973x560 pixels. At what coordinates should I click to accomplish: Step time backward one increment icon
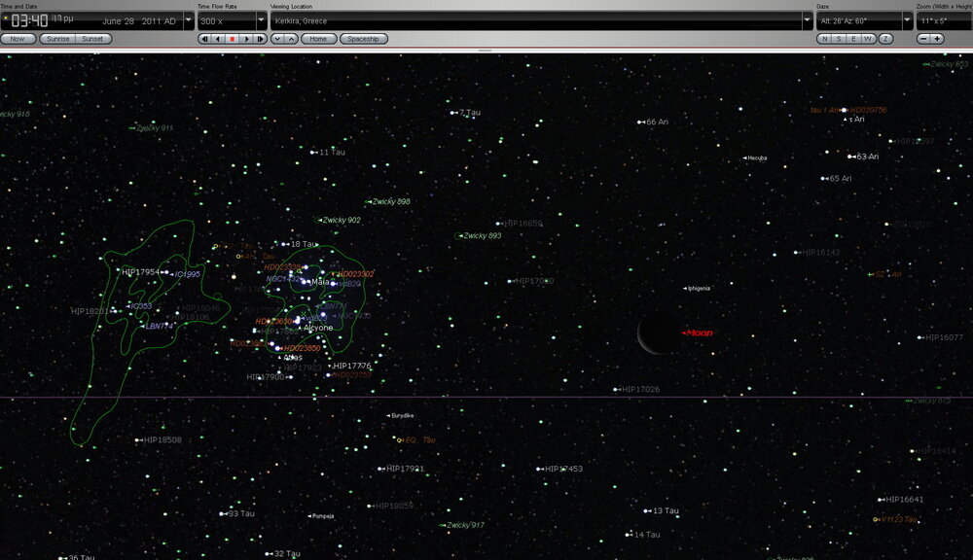pos(205,40)
